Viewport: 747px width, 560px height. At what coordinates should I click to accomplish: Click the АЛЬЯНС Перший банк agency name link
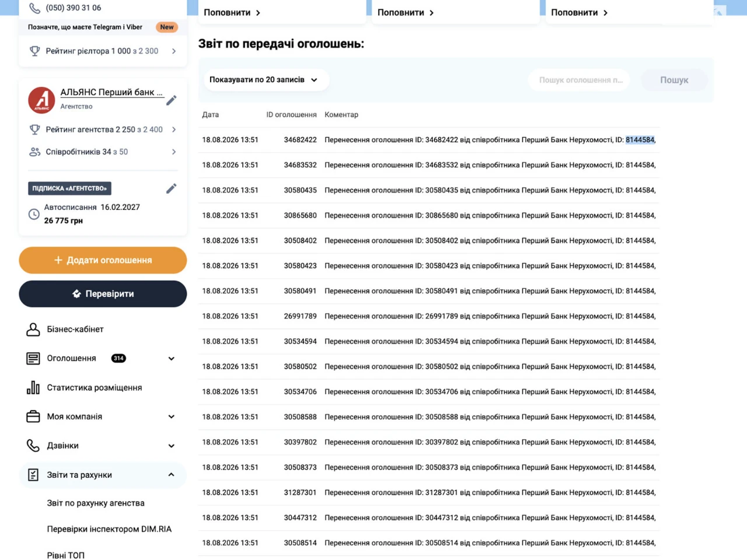coord(111,92)
